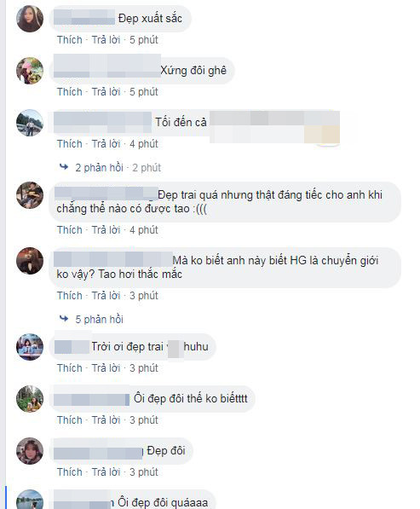This screenshot has width=420, height=509.
Task: Open avatar of the short "Đẹp đôi" comment
Action: coord(30,450)
